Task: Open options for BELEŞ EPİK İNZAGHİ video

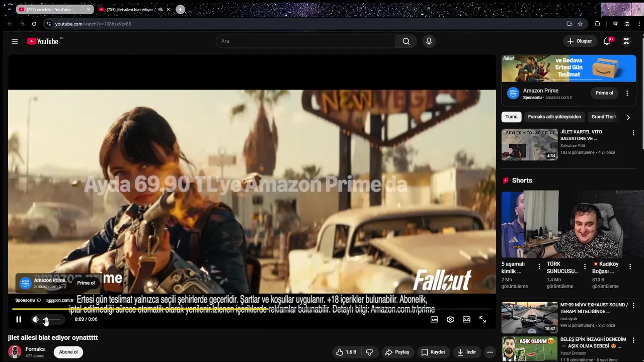Action: (x=633, y=340)
